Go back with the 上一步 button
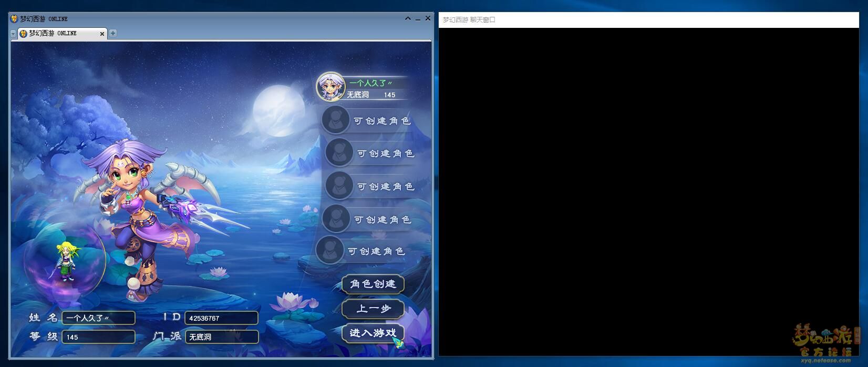Screen dimensions: 868x367 373,309
